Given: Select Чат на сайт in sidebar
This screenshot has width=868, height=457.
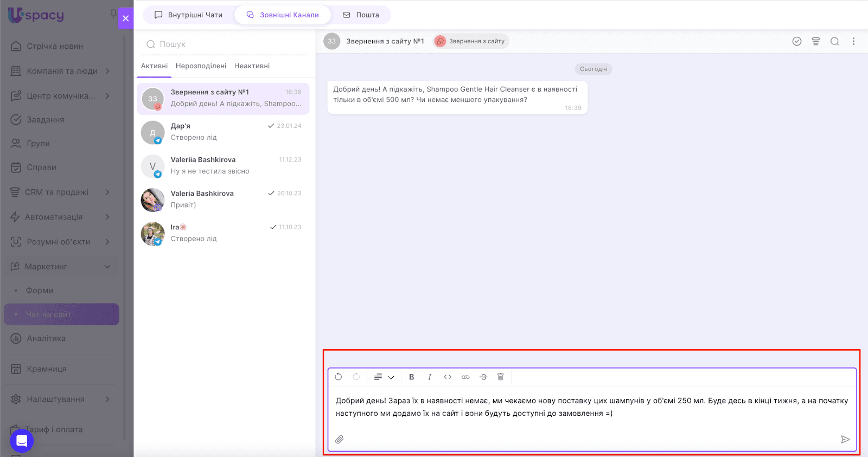Looking at the screenshot, I should (x=61, y=314).
